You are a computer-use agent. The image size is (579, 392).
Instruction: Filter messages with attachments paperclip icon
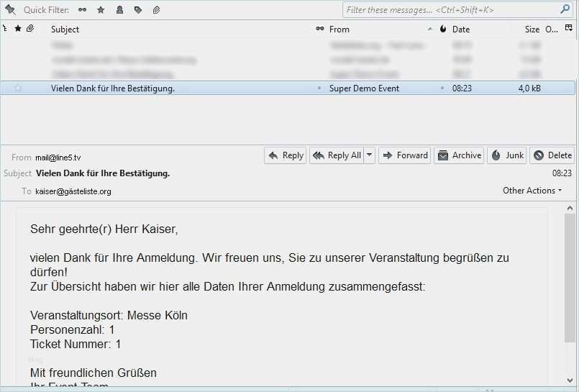(157, 10)
